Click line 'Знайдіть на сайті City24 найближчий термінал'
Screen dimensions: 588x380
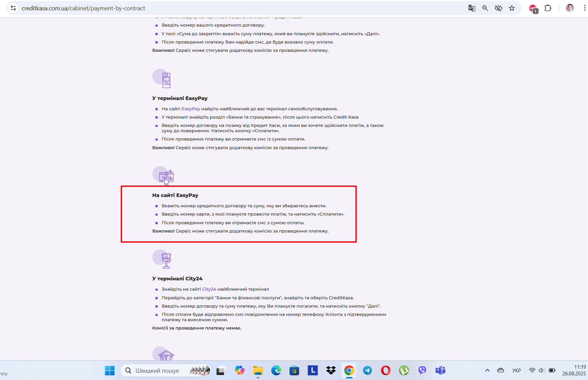(215, 289)
